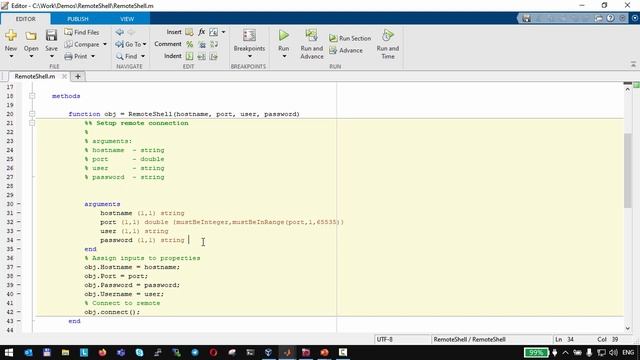Click the 'arguments' keyword on line 30
Screen dimensions: 640x360
pyautogui.click(x=102, y=204)
